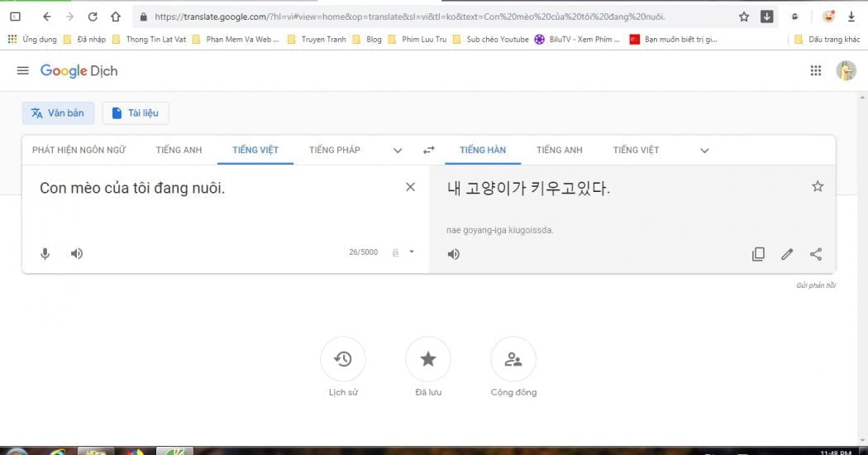Image resolution: width=868 pixels, height=455 pixels.
Task: Save translation with star icon
Action: pyautogui.click(x=817, y=186)
